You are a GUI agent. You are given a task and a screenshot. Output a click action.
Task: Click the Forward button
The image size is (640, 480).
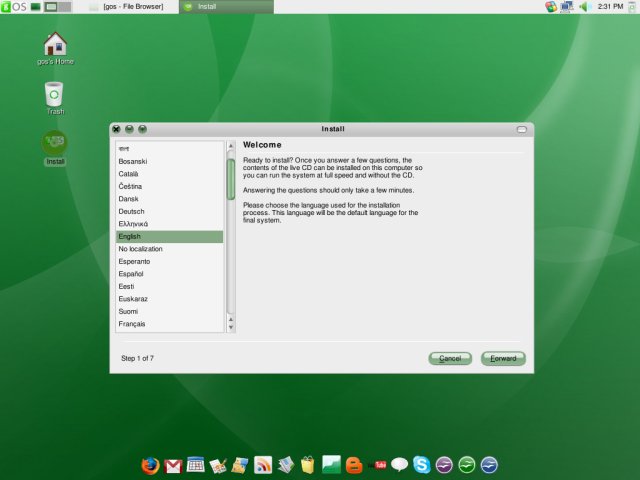pyautogui.click(x=503, y=358)
